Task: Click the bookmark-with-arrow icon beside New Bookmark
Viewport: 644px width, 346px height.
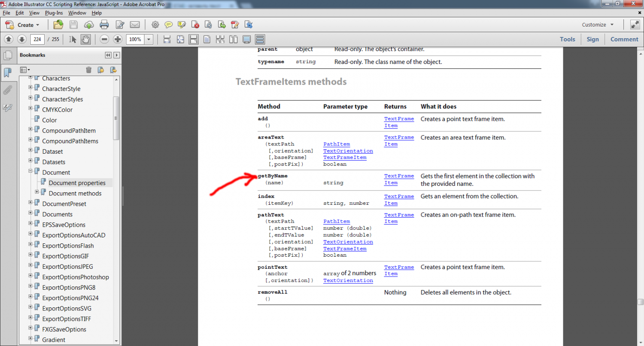Action: 113,70
